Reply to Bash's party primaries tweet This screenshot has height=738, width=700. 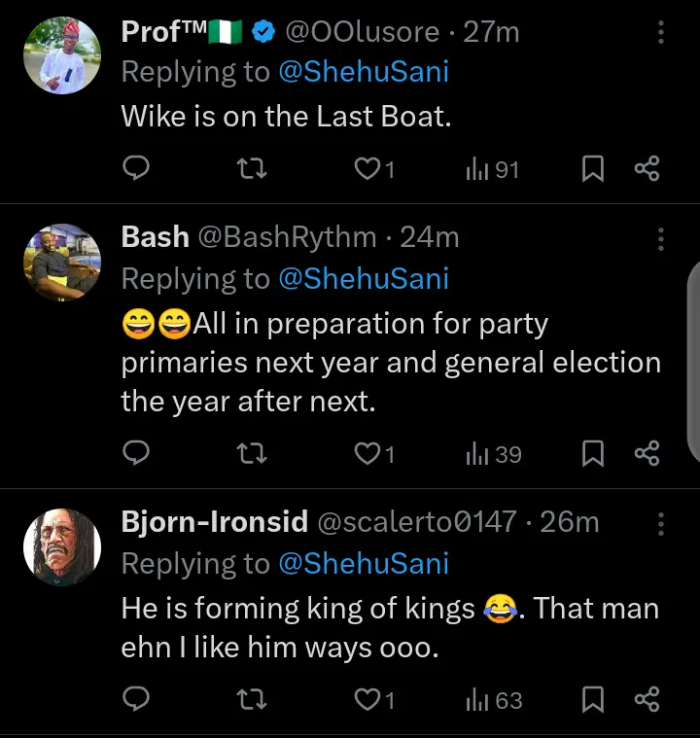(x=138, y=454)
